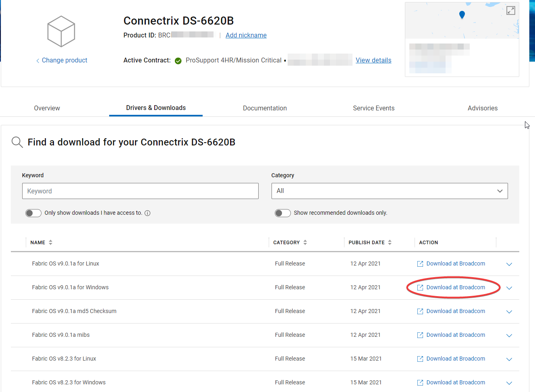Expand the Fabric OS v9.0.1a for Windows row
Screen dimensions: 535x392
509,288
